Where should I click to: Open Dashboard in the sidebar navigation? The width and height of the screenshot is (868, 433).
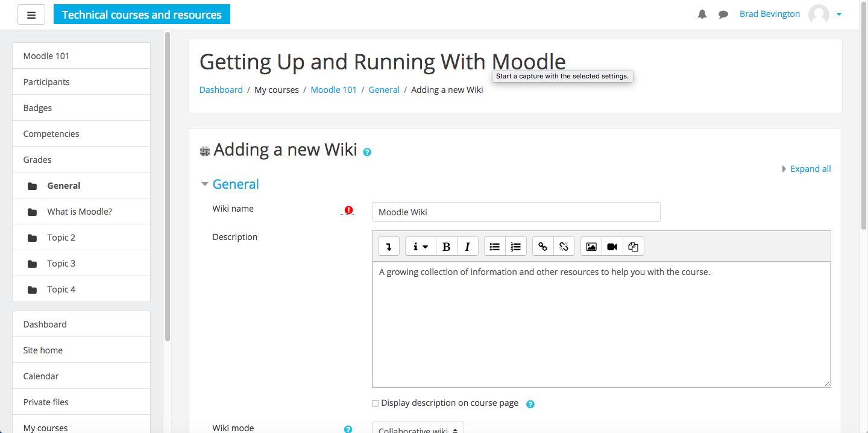pyautogui.click(x=81, y=324)
